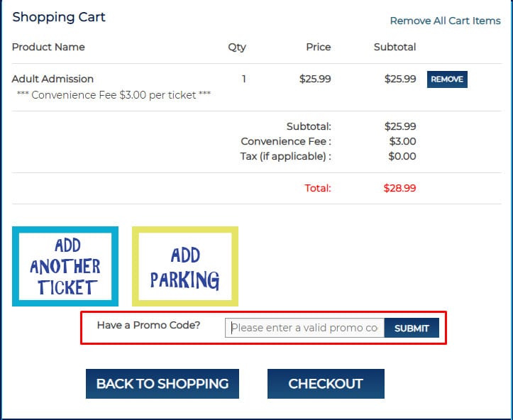The image size is (513, 420).
Task: Click the Qty column header
Action: point(237,47)
